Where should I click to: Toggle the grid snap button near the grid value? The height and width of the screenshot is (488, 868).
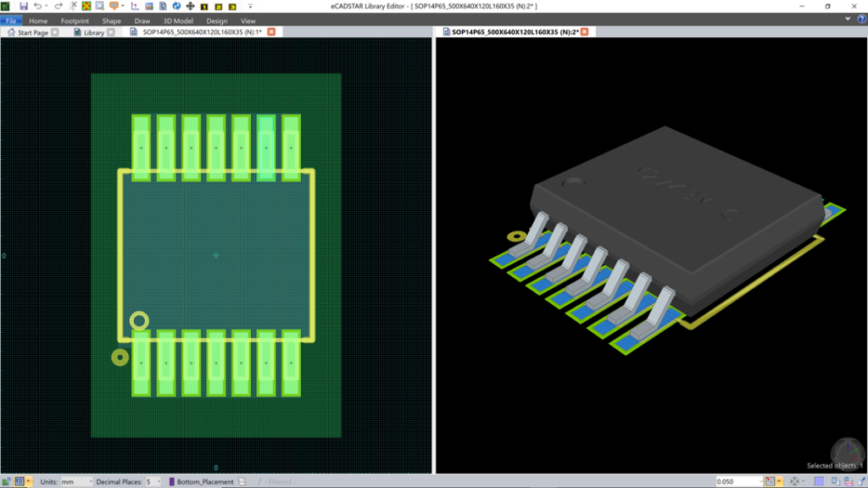click(x=769, y=480)
